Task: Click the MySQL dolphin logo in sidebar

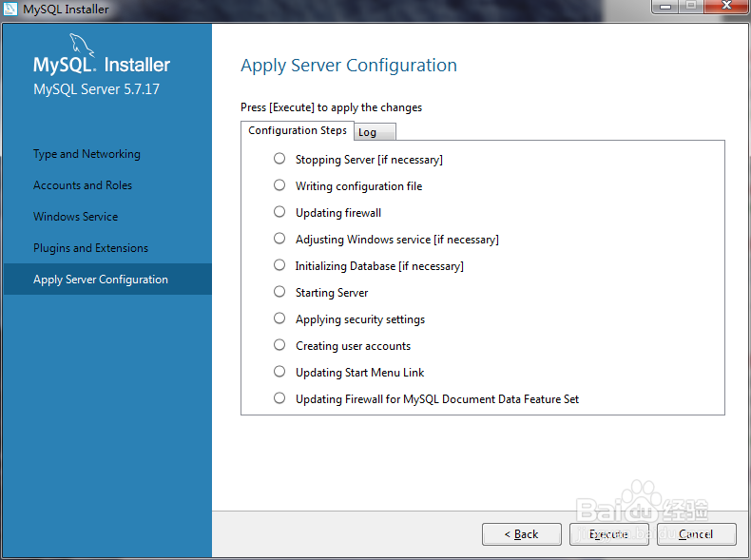Action: [82, 45]
